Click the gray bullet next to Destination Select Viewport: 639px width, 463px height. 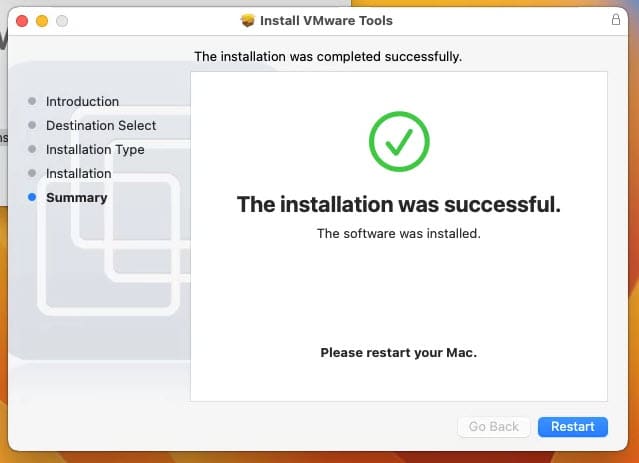[32, 125]
